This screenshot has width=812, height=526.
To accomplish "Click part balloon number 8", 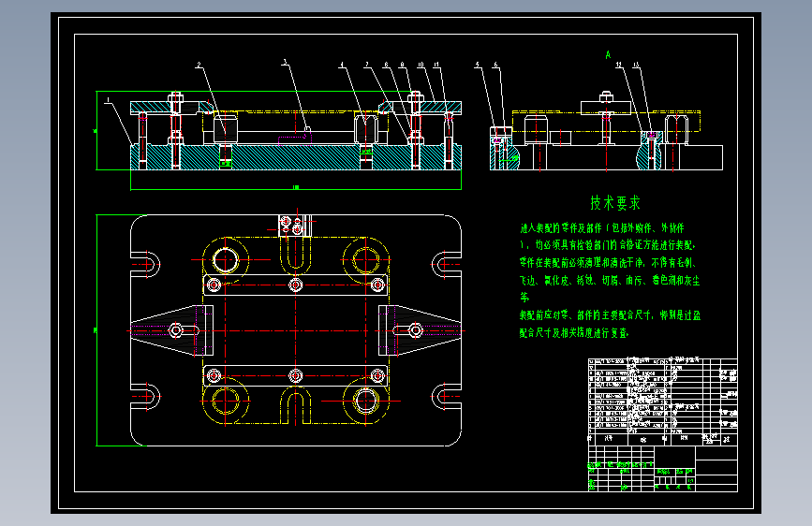I will [x=386, y=66].
